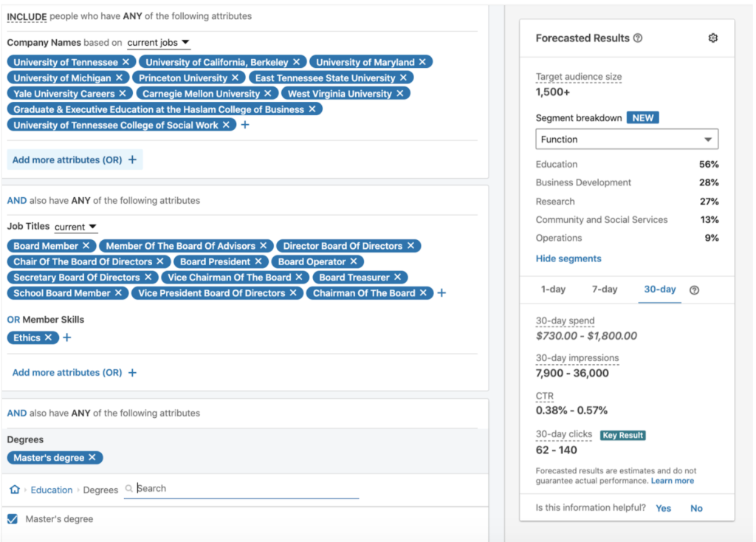Open Forecasted Results settings gear
Viewport: 756px width, 542px height.
pyautogui.click(x=712, y=38)
